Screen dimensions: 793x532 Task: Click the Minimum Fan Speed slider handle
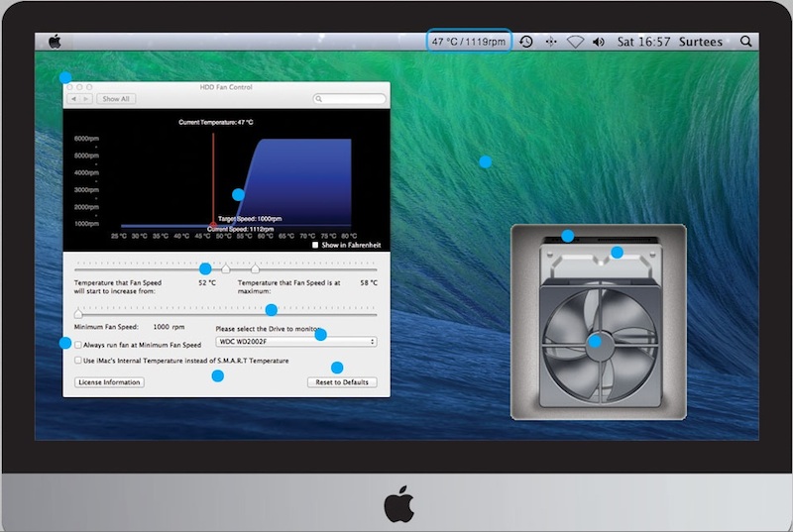pyautogui.click(x=78, y=314)
